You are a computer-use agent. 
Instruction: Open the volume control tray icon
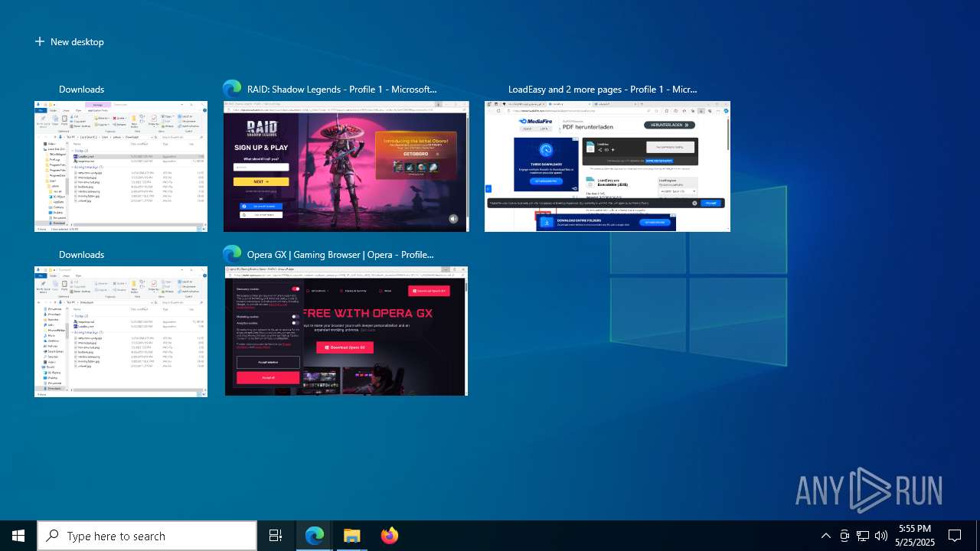[x=881, y=536]
